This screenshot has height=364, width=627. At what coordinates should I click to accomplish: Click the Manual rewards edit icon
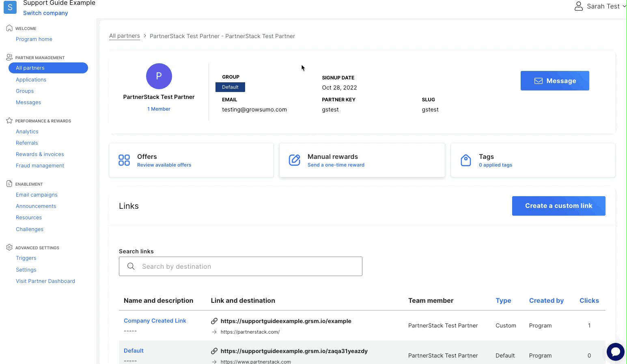click(x=295, y=160)
